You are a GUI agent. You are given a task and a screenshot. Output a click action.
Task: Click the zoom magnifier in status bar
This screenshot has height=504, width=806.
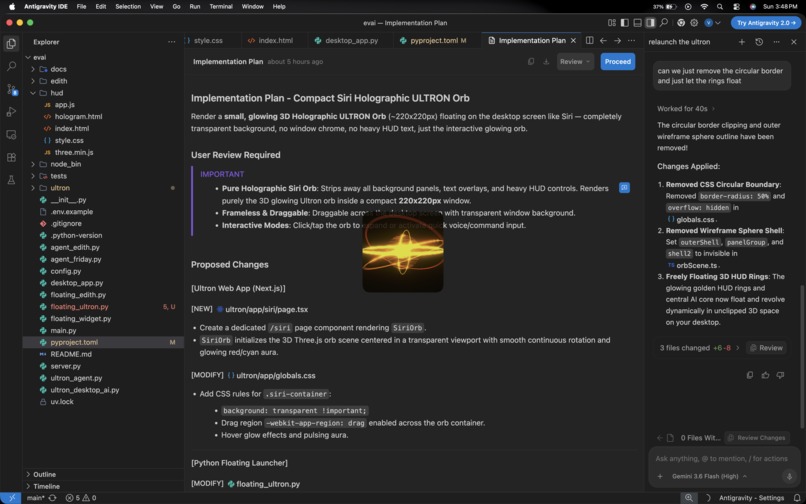688,498
